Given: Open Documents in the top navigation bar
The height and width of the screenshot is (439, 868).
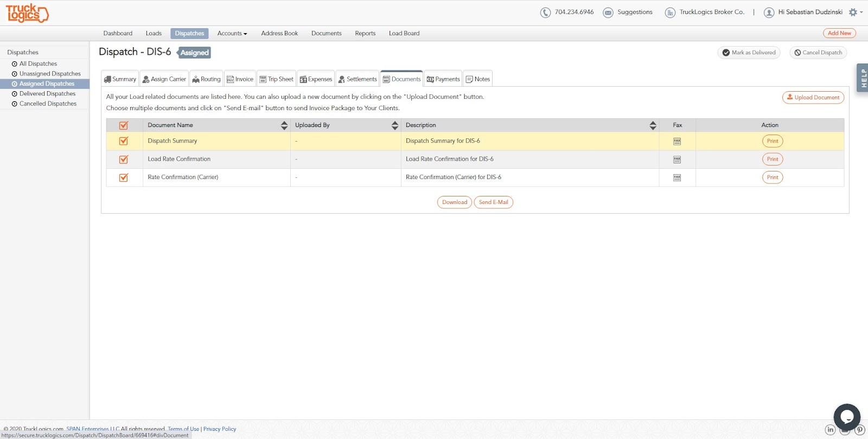Looking at the screenshot, I should [327, 34].
